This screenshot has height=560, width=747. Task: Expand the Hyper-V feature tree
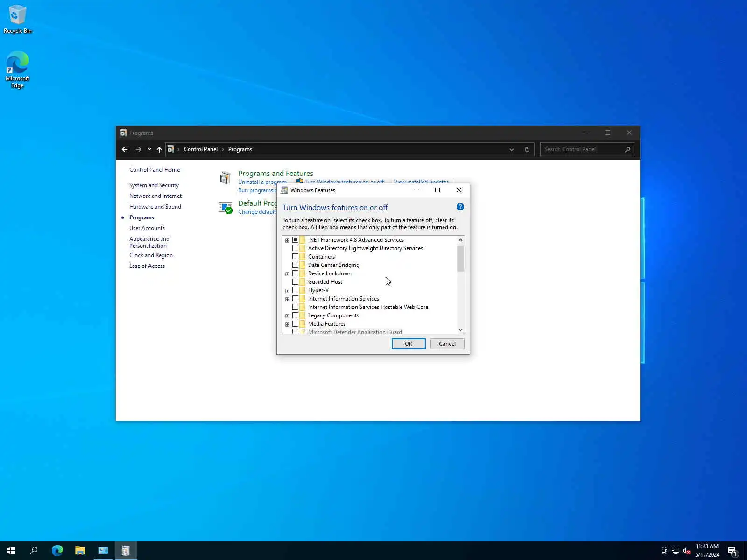tap(287, 291)
